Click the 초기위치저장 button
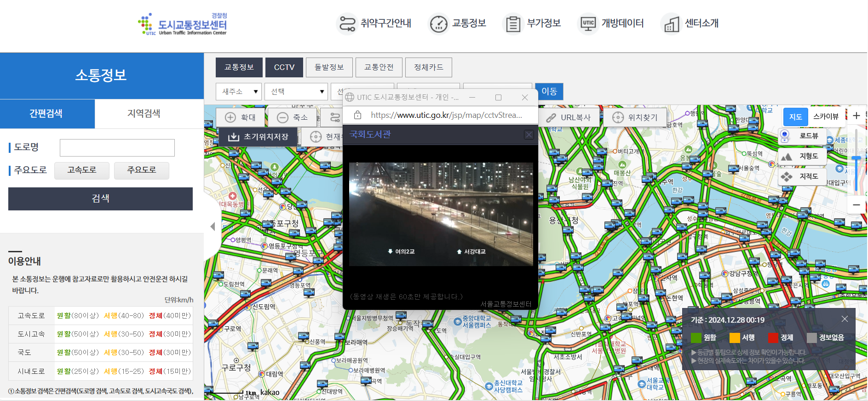The image size is (868, 401). (259, 137)
